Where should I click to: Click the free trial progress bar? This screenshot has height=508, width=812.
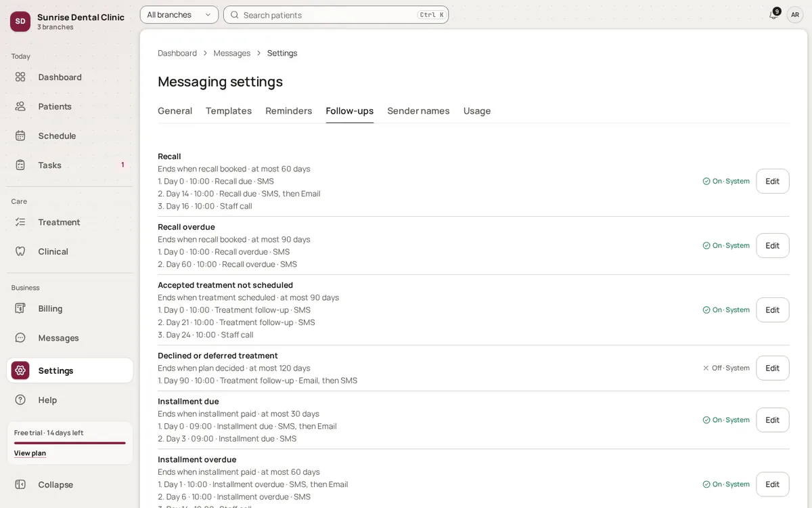[70, 443]
